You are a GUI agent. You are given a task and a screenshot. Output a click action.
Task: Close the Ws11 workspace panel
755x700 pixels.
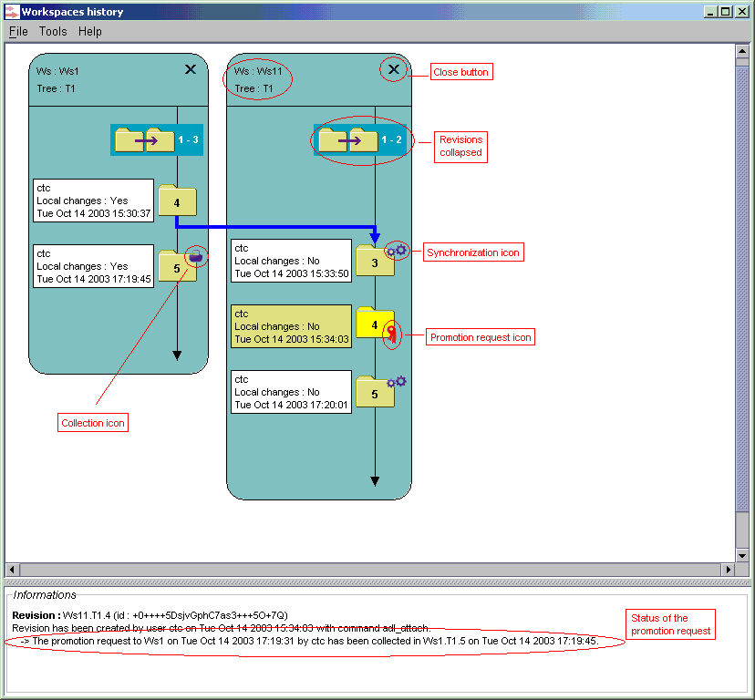393,69
